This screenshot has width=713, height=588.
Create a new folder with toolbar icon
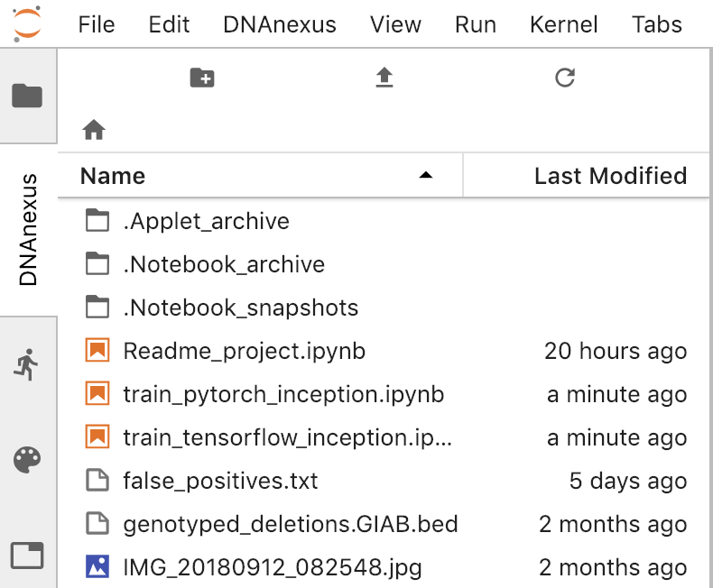point(202,78)
